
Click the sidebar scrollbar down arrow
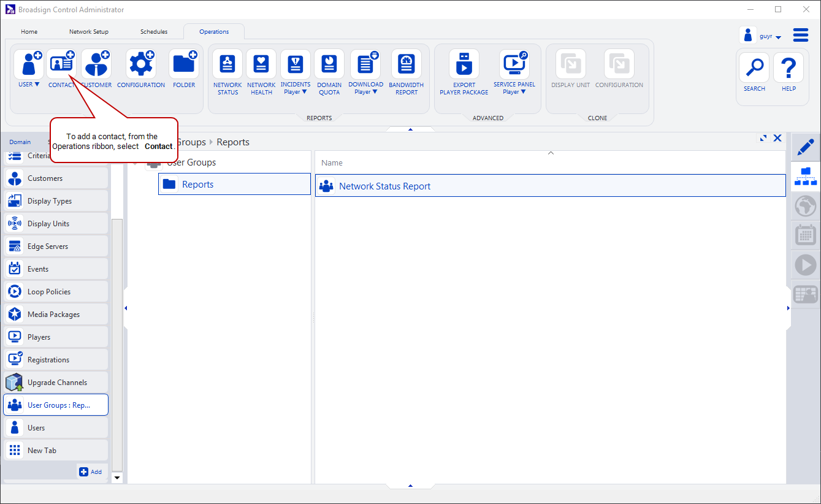point(117,478)
